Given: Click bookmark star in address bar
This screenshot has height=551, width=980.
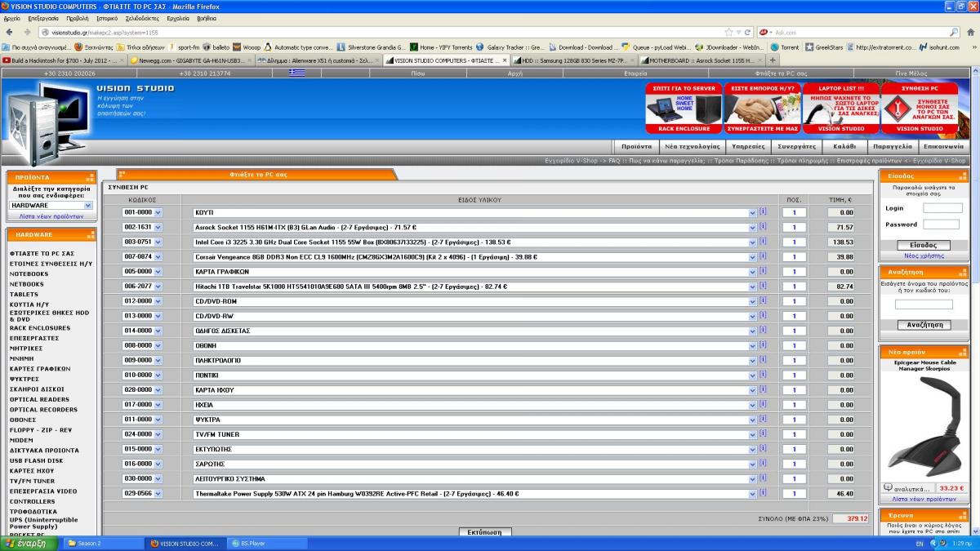Looking at the screenshot, I should pos(727,32).
